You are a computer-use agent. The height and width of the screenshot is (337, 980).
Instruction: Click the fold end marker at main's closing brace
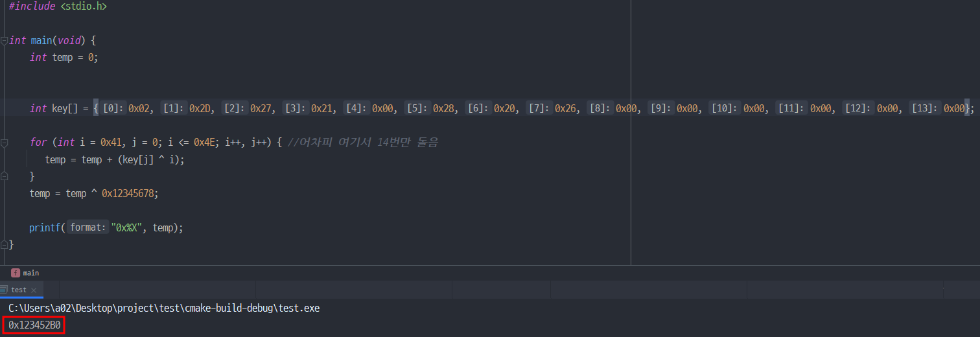coord(4,245)
